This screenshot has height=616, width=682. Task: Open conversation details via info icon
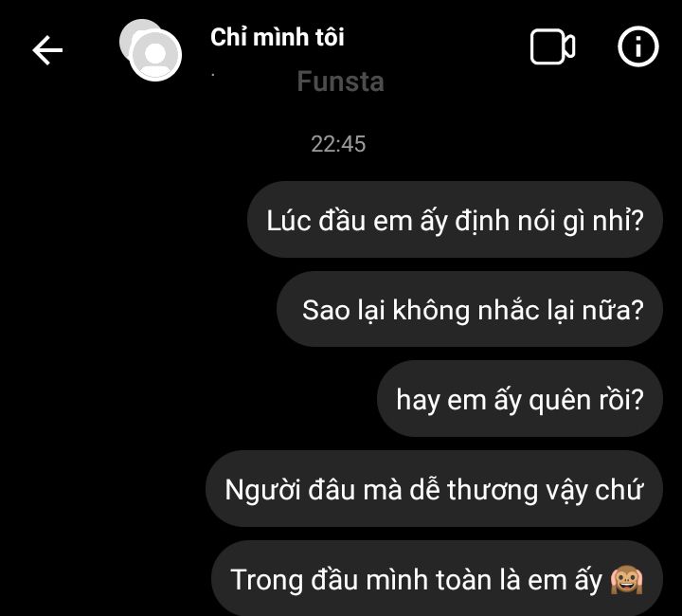coord(637,46)
